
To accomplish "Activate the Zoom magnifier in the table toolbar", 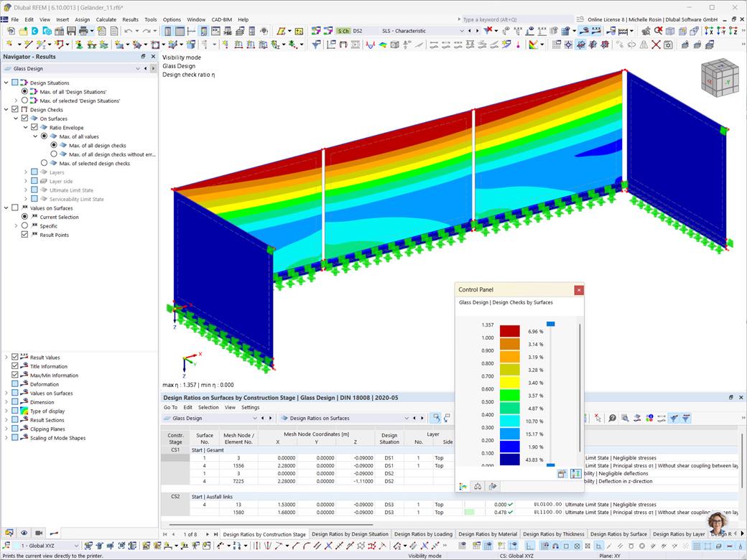I will coord(612,419).
